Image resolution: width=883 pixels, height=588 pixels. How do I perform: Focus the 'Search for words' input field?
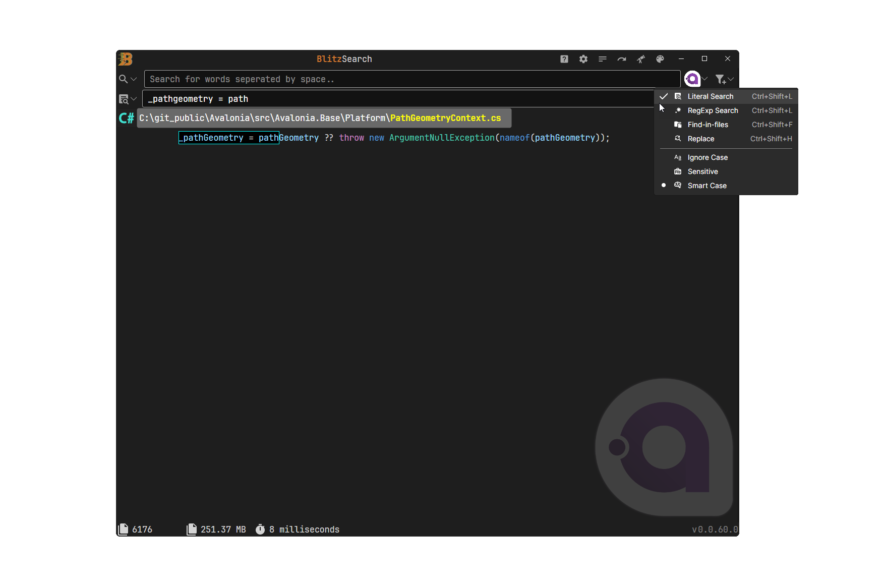click(x=412, y=79)
